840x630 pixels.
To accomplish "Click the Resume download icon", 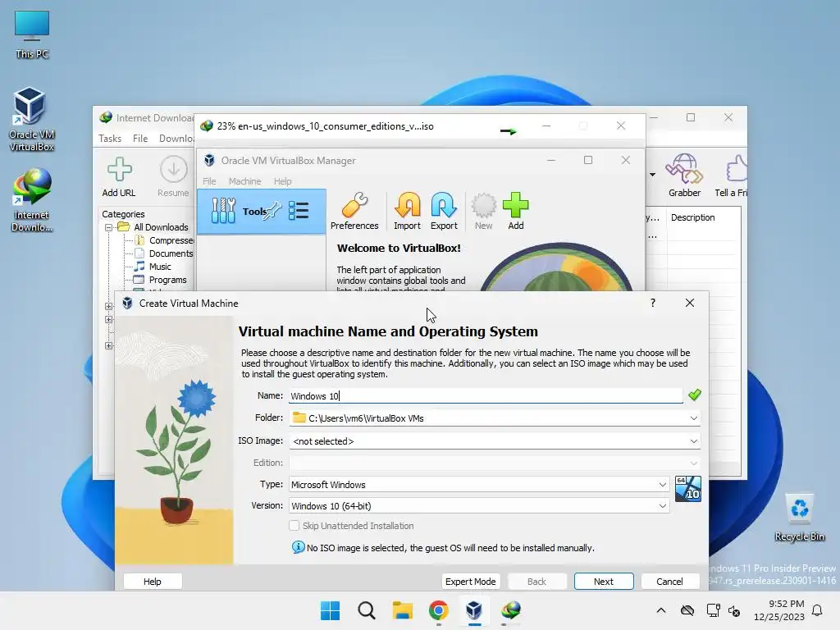I will coord(173,177).
